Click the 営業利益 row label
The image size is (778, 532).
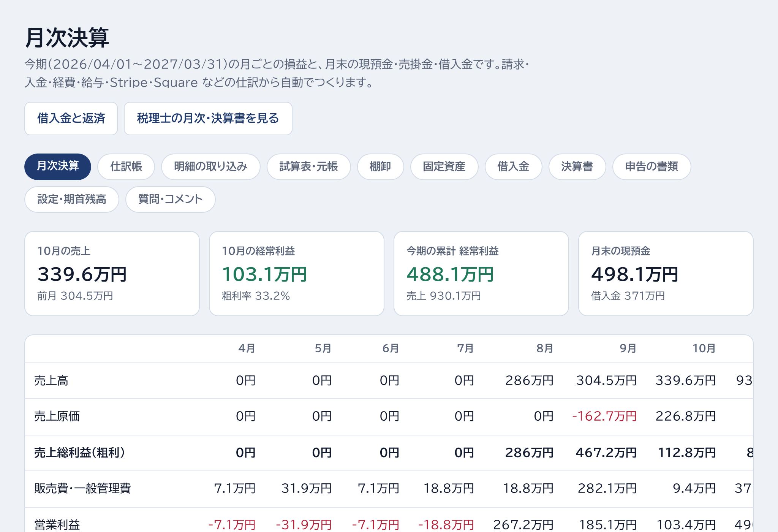click(57, 525)
